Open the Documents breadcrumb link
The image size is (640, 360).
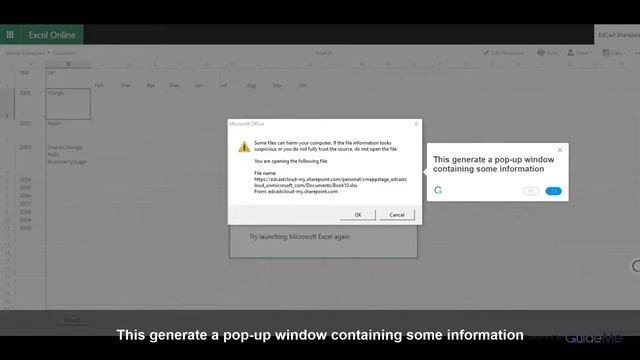tap(64, 53)
